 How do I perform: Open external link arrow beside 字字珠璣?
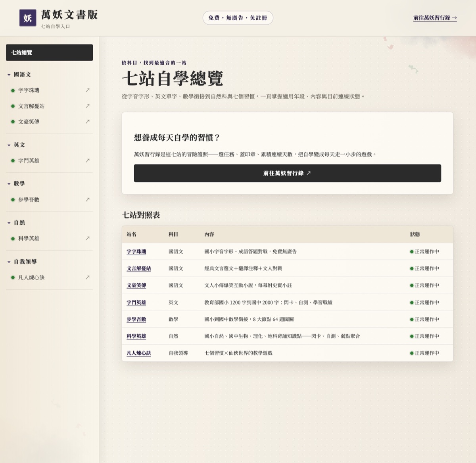pyautogui.click(x=88, y=90)
